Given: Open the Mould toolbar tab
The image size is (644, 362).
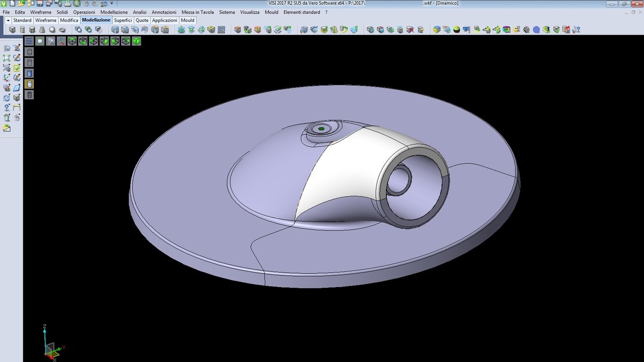Looking at the screenshot, I should click(x=188, y=21).
